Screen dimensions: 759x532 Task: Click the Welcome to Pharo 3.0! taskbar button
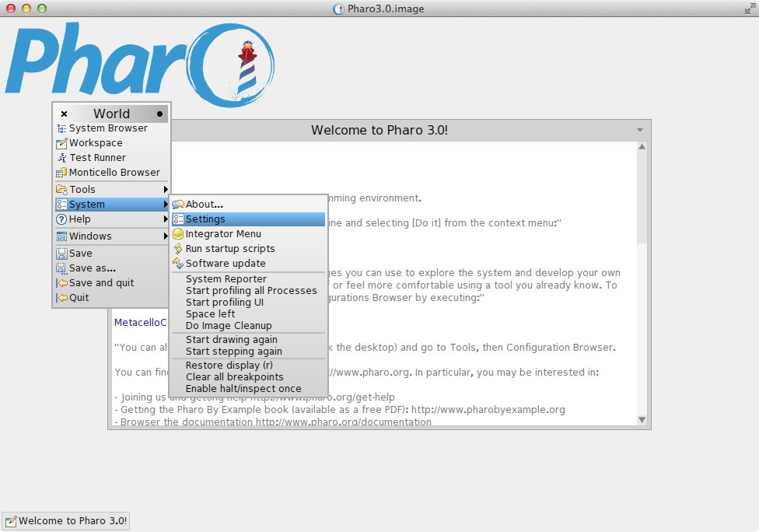[x=65, y=521]
